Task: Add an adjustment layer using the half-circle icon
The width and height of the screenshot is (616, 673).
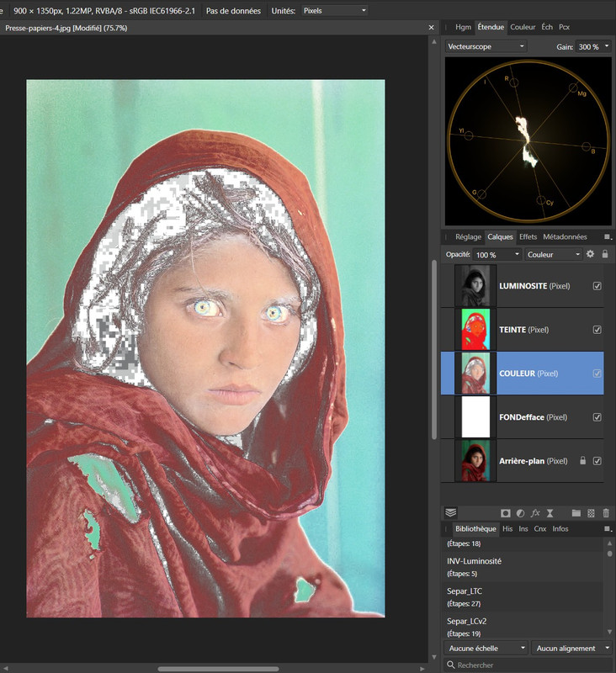Action: pos(520,513)
